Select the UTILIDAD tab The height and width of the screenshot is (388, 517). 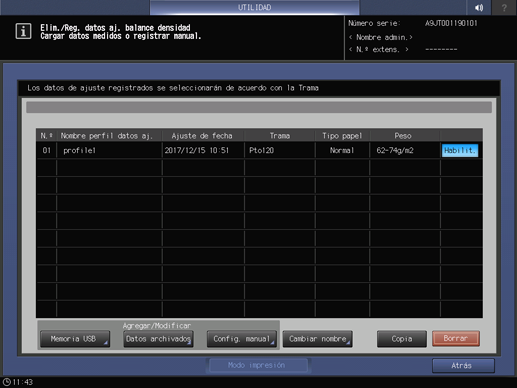pyautogui.click(x=254, y=7)
